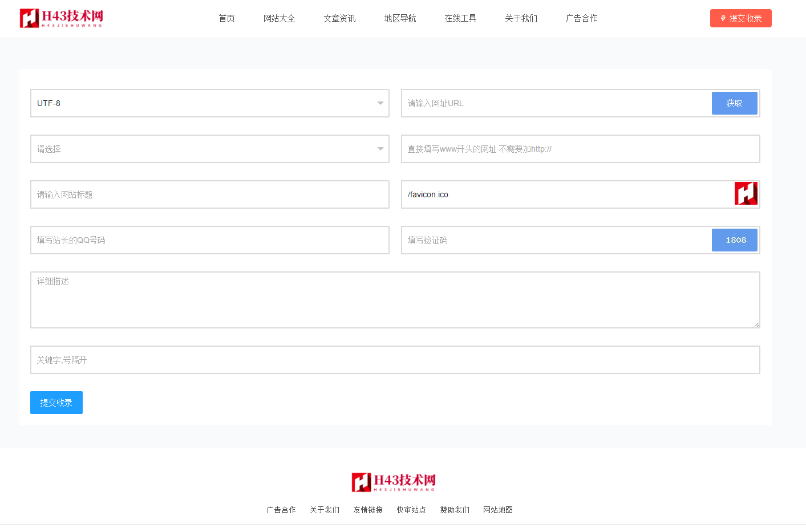This screenshot has width=806, height=532.
Task: Open the 文章资讯 menu item
Action: point(339,18)
